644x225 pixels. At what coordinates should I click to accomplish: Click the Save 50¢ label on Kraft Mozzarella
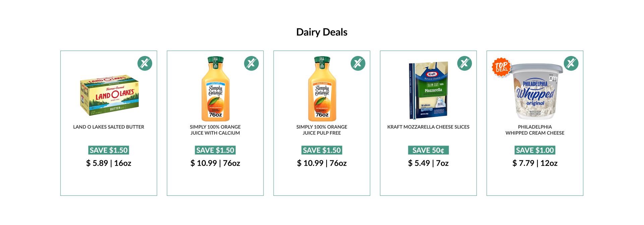428,150
